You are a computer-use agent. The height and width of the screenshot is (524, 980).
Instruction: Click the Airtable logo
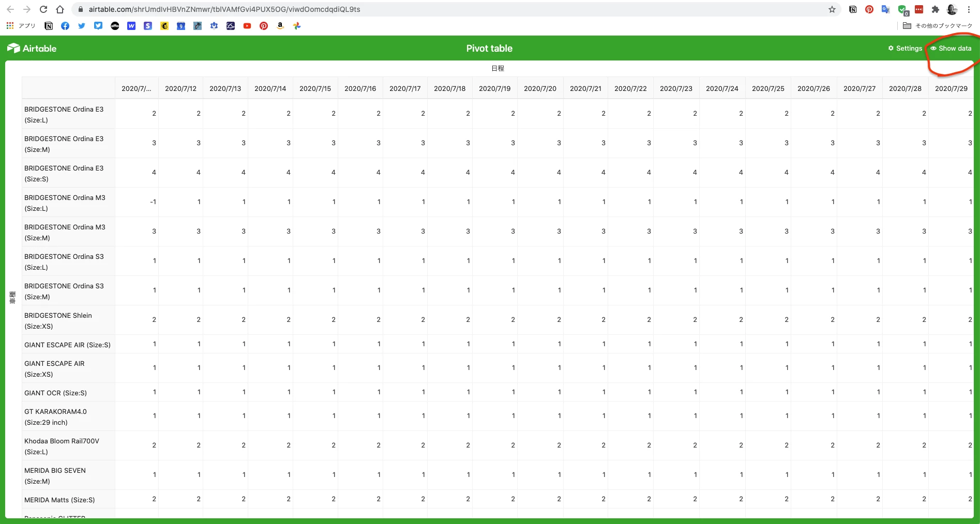point(32,48)
